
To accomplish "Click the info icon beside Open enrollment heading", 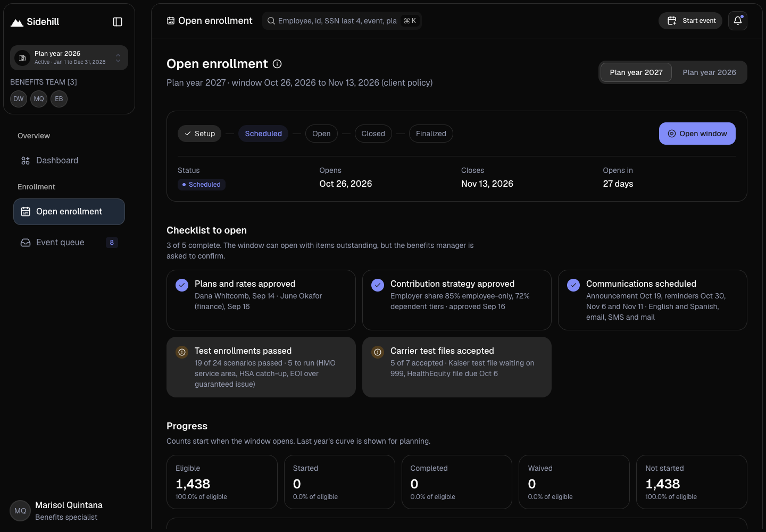I will click(x=277, y=64).
